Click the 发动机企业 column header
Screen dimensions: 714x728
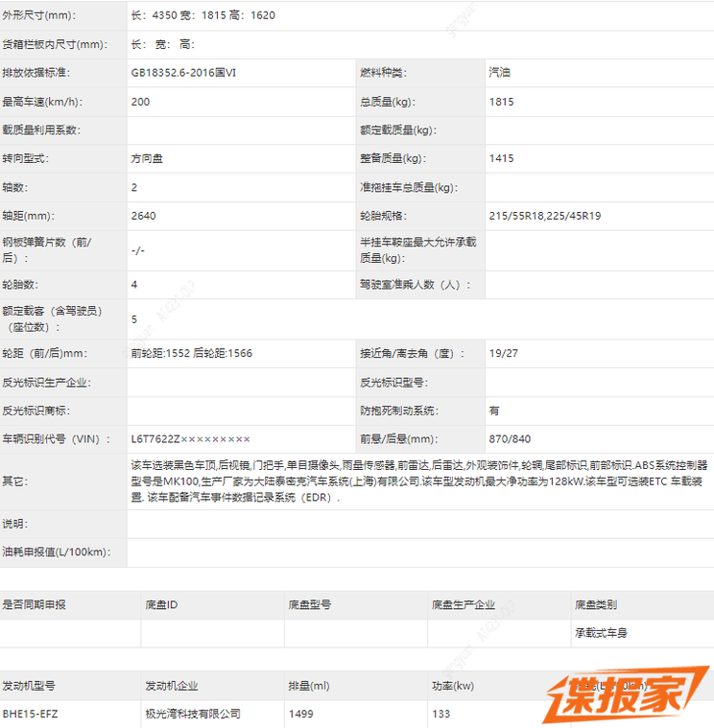(172, 686)
